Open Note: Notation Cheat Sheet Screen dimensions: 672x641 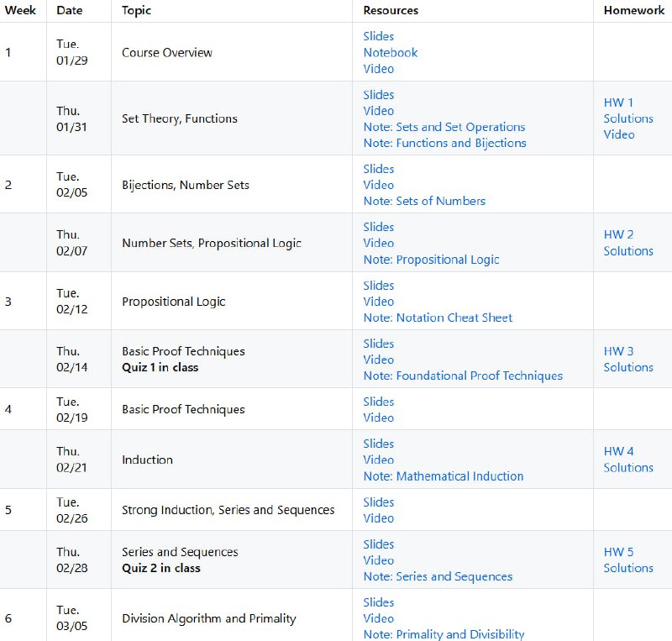pos(438,318)
